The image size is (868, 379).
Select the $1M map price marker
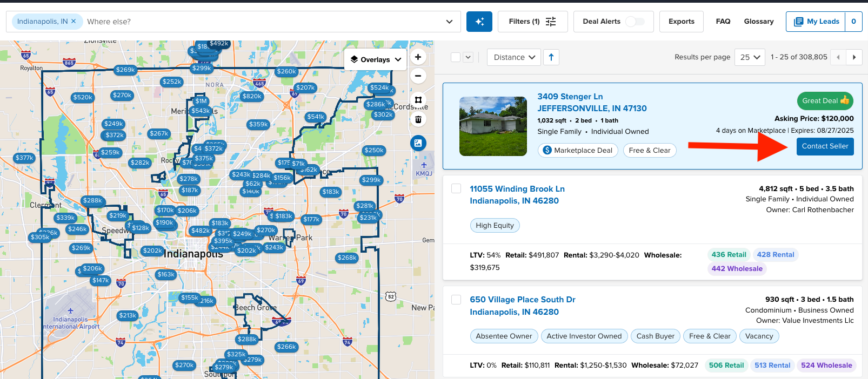(x=201, y=101)
